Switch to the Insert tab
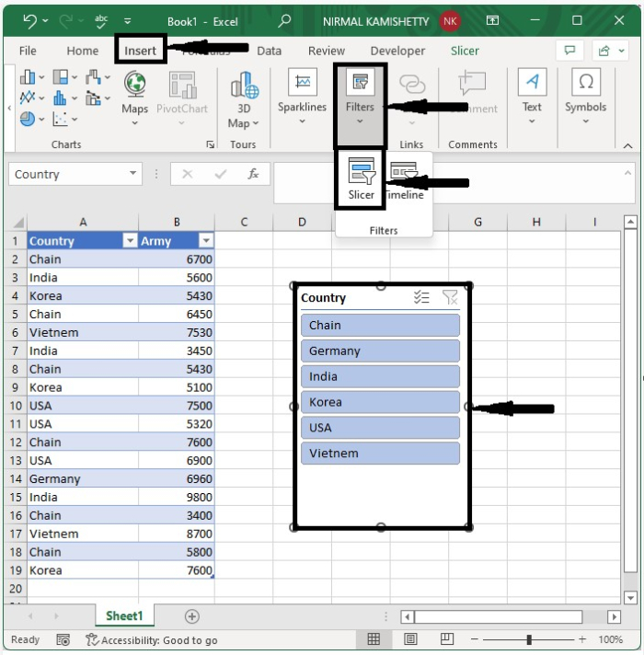The height and width of the screenshot is (655, 644). click(x=141, y=51)
